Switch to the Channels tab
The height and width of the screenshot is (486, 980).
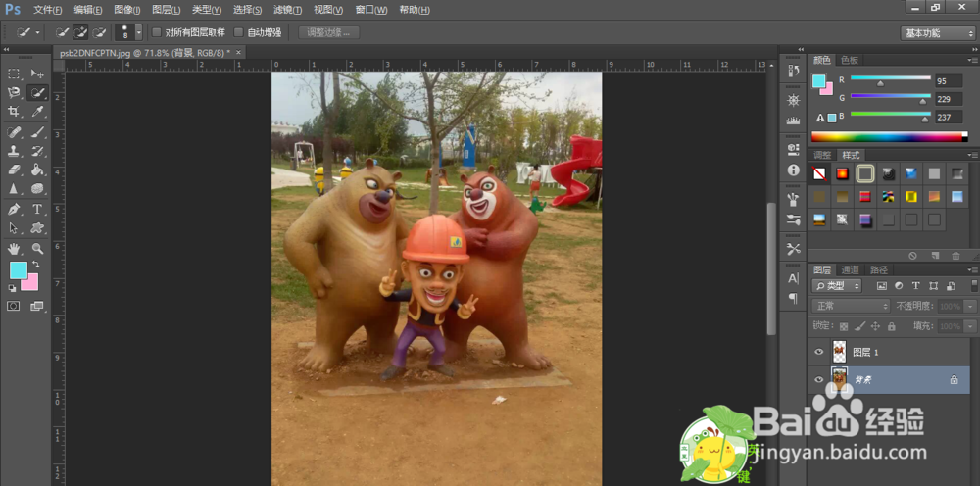[x=850, y=269]
